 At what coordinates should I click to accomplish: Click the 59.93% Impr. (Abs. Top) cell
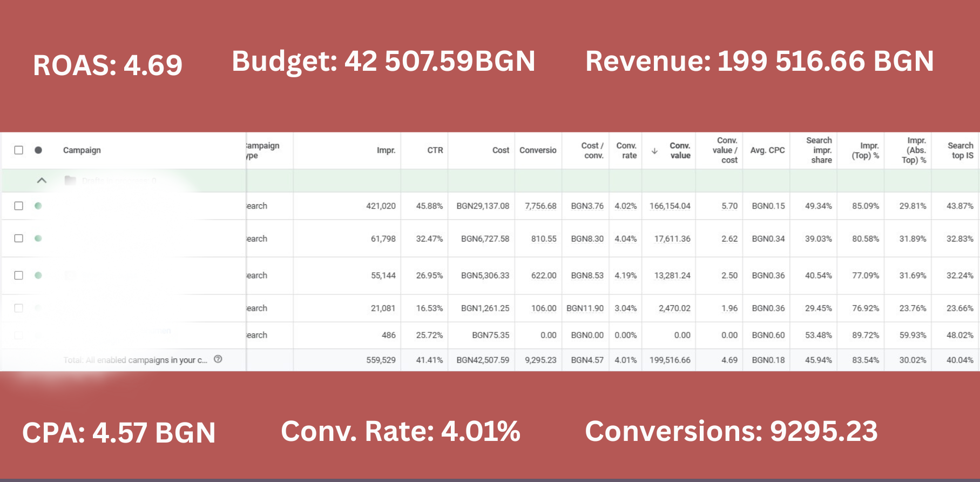913,335
